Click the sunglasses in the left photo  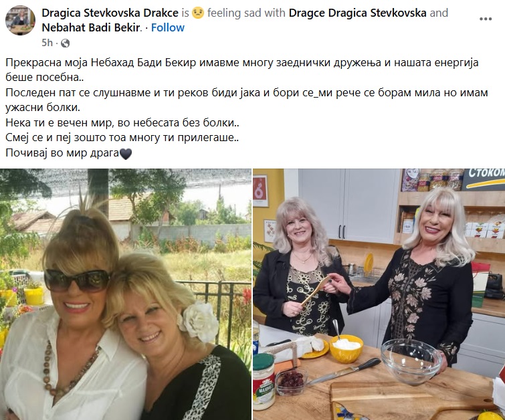click(78, 280)
